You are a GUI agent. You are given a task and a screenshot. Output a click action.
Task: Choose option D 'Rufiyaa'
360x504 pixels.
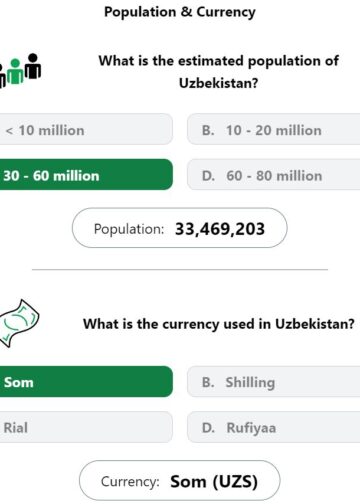coord(274,427)
